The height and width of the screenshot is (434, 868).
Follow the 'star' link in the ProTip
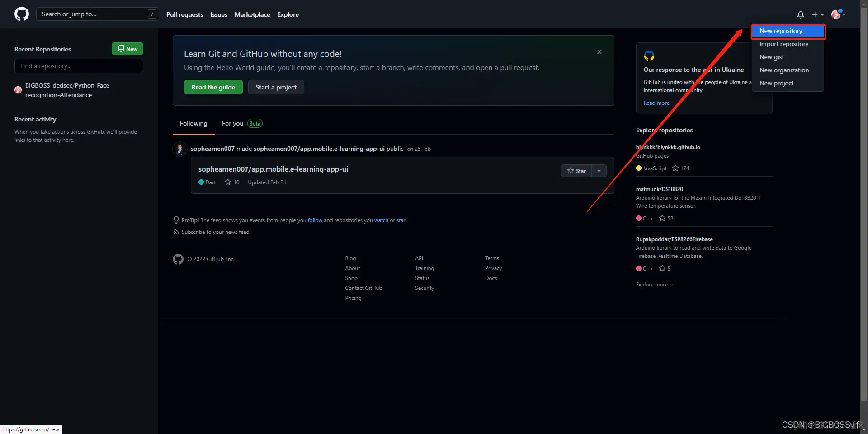point(401,220)
